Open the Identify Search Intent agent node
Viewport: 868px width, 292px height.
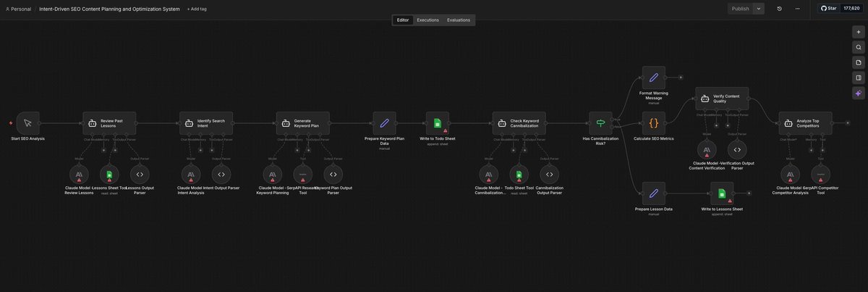pos(206,123)
